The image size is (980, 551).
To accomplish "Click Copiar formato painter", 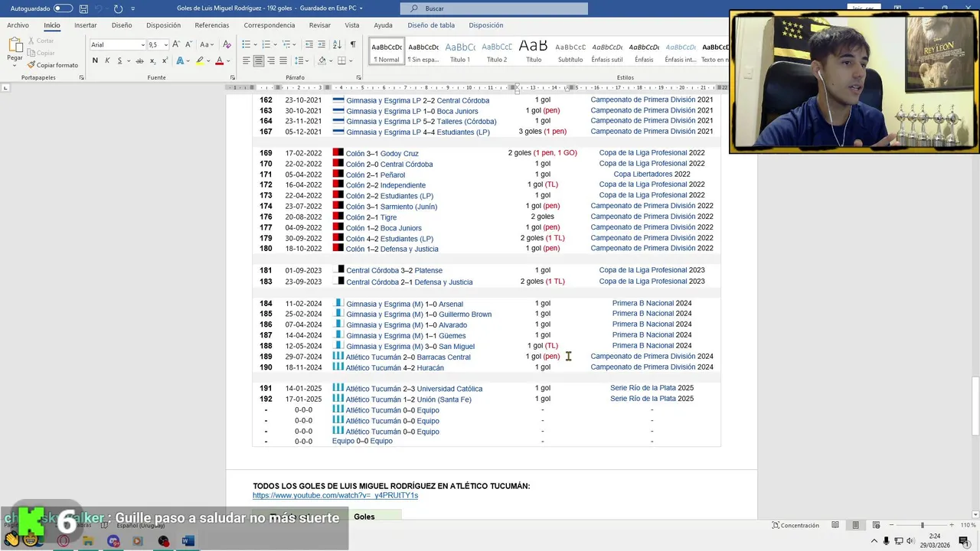I will point(52,65).
